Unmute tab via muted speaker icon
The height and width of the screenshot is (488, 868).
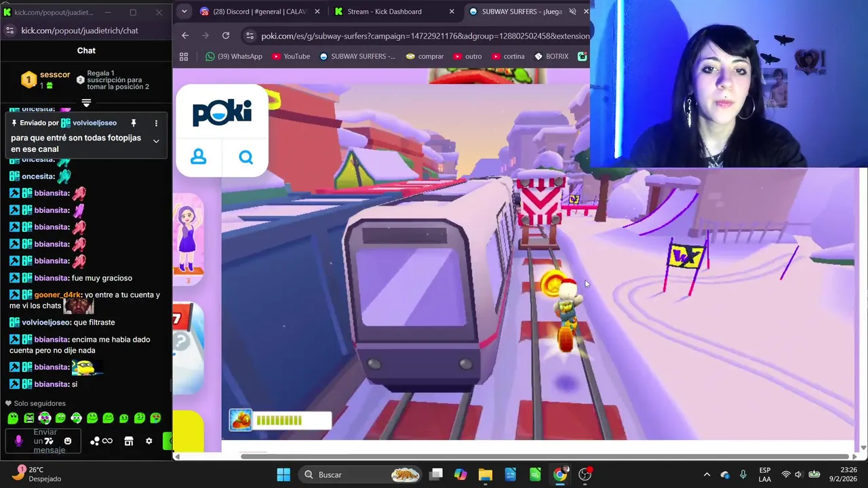pos(572,12)
